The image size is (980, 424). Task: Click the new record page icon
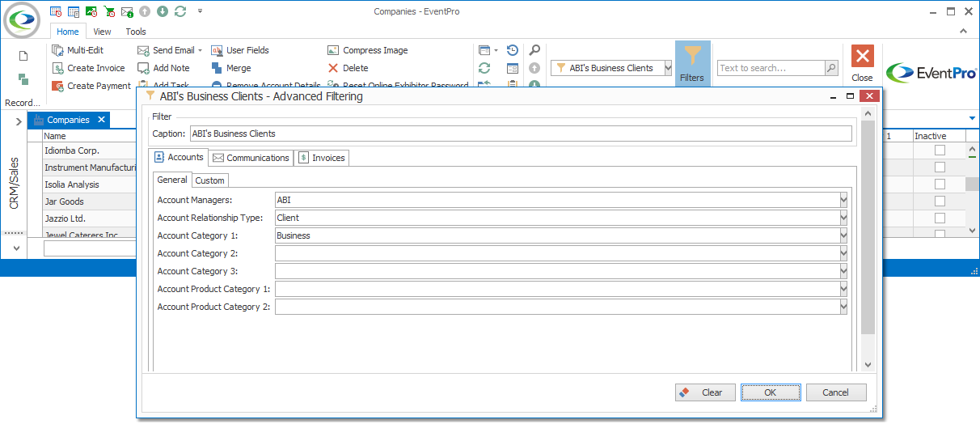point(23,56)
